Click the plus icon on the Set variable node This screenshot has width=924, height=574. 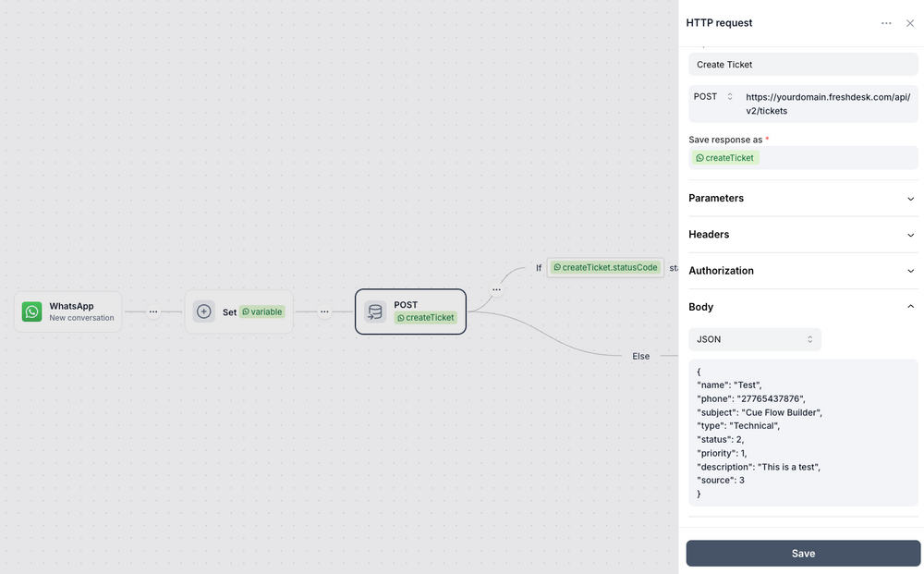203,311
